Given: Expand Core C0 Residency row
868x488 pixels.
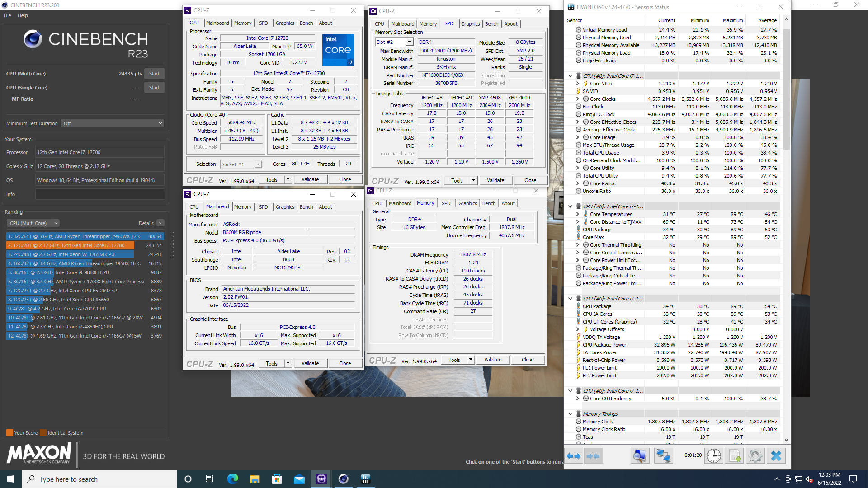Looking at the screenshot, I should pyautogui.click(x=577, y=399).
